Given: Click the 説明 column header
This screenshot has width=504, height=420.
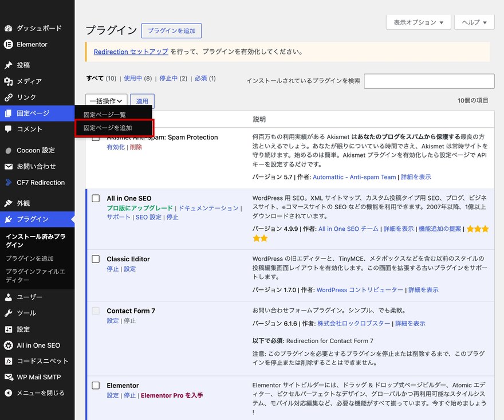Looking at the screenshot, I should [259, 119].
